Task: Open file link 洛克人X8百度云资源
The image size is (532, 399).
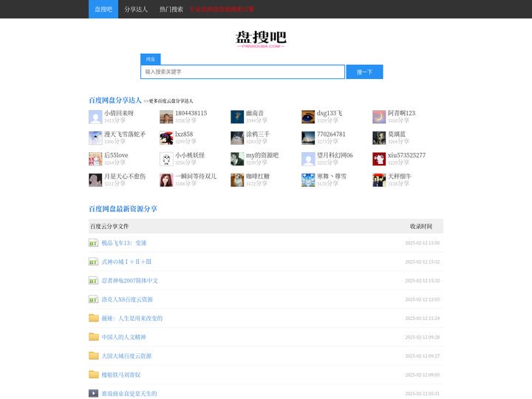Action: tap(127, 299)
